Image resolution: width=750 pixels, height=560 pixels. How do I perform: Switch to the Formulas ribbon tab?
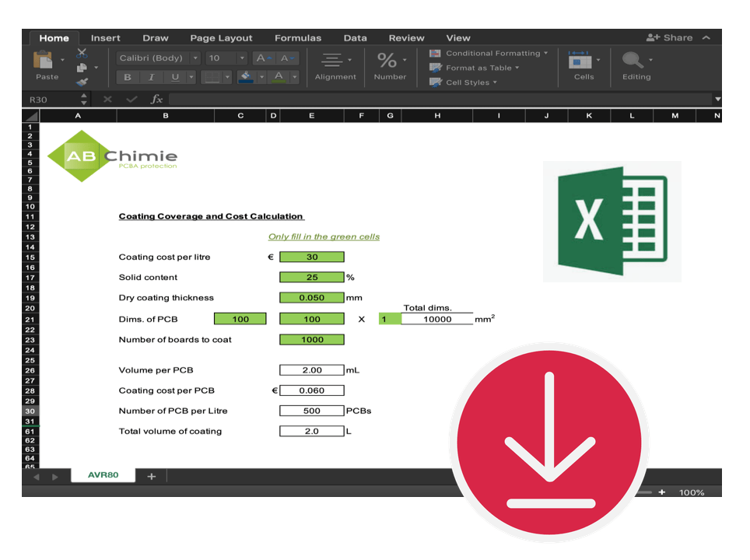click(x=297, y=37)
